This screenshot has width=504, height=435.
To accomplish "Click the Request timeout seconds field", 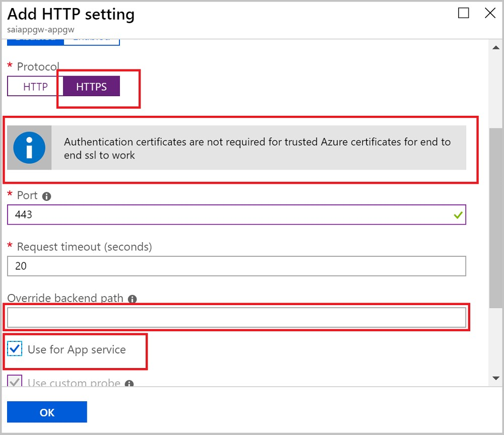I will click(x=236, y=266).
